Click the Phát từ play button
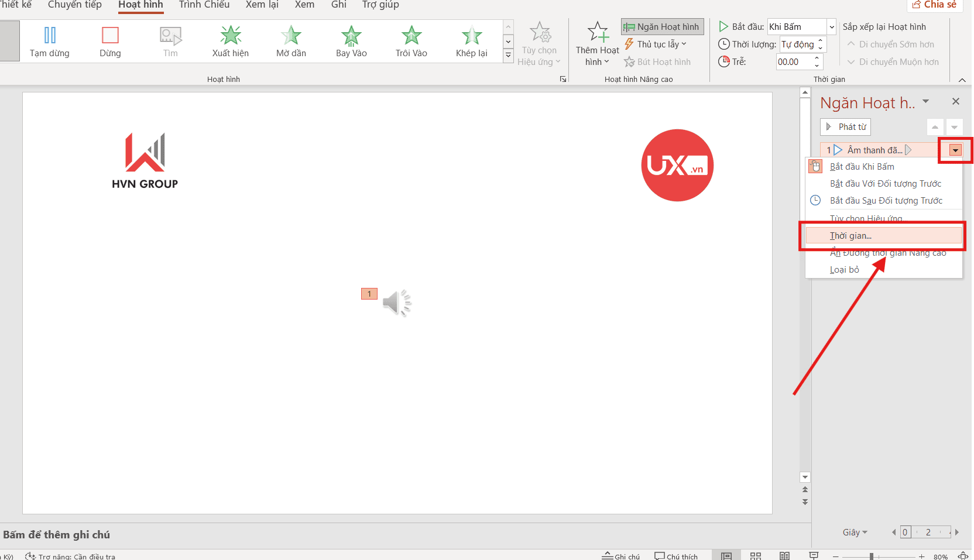This screenshot has height=560, width=974. tap(846, 127)
